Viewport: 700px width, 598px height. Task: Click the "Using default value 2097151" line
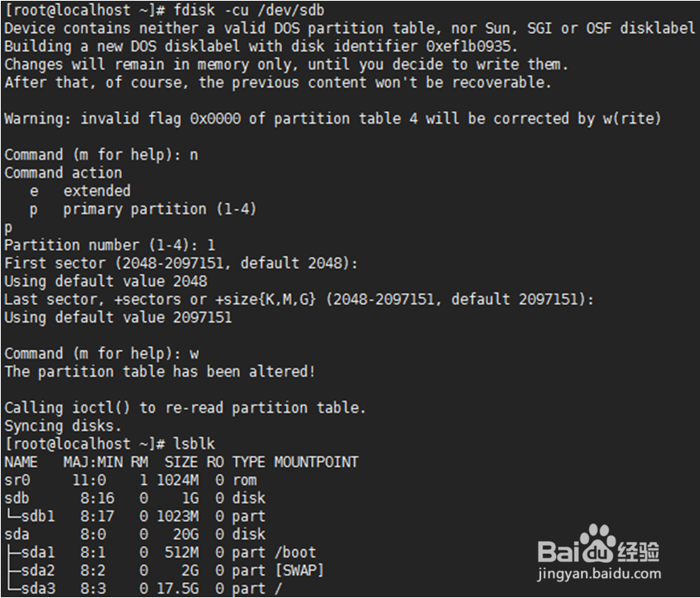[118, 317]
